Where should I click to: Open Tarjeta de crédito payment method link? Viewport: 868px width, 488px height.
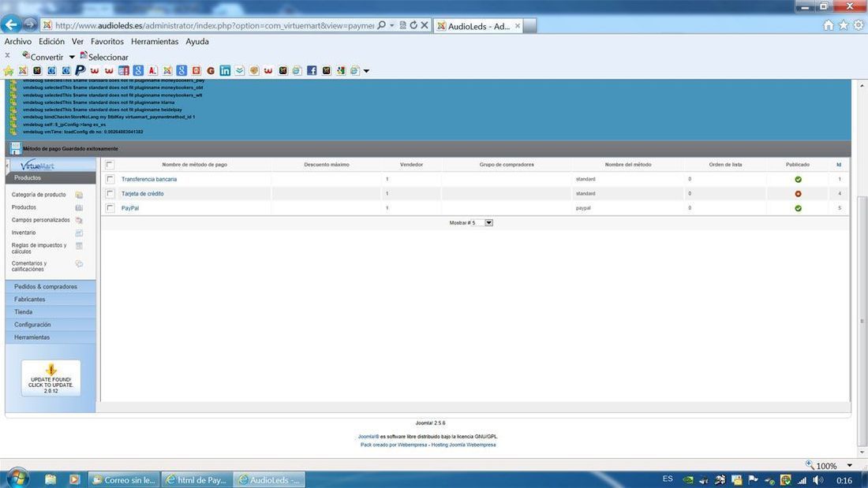click(142, 194)
